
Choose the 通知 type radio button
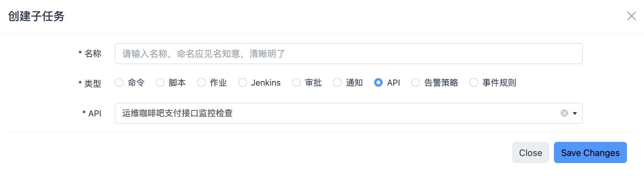coord(337,82)
